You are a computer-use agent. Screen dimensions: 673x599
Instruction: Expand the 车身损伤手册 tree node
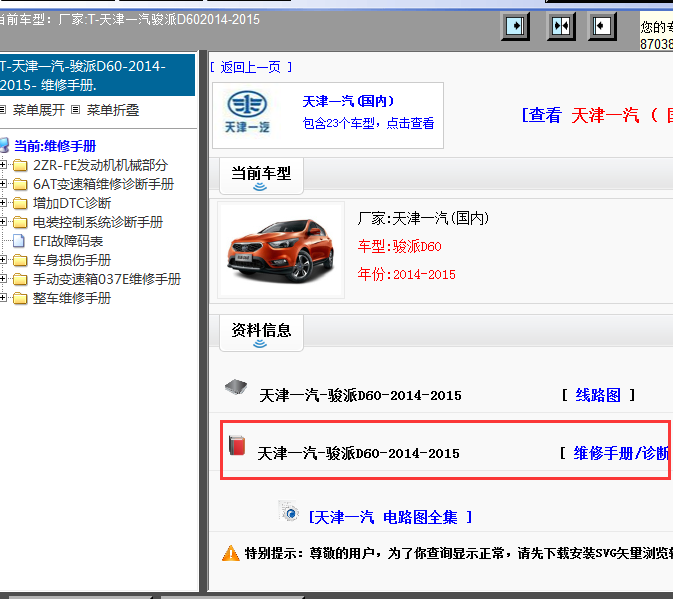pos(3,260)
